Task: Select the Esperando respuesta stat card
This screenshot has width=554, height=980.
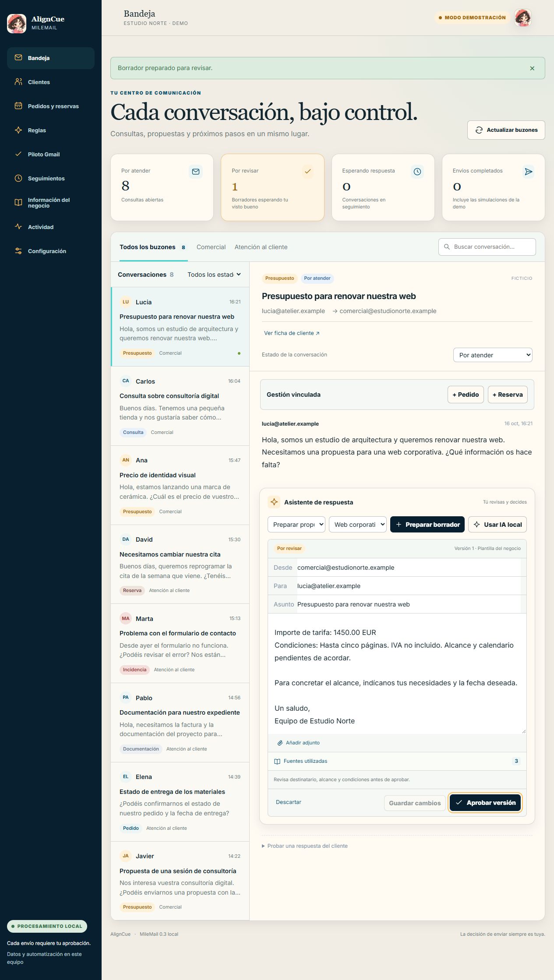Action: coord(383,187)
